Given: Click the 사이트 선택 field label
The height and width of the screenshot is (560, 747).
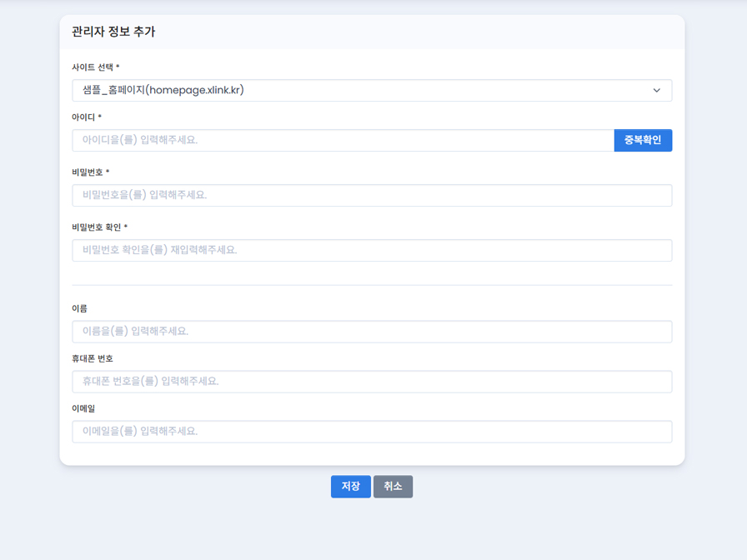Looking at the screenshot, I should [95, 67].
